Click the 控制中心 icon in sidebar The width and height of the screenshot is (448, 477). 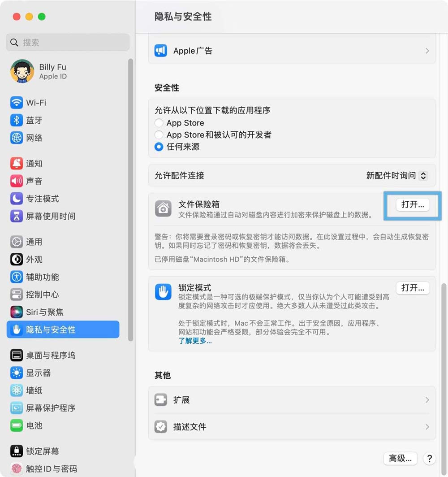pyautogui.click(x=17, y=295)
